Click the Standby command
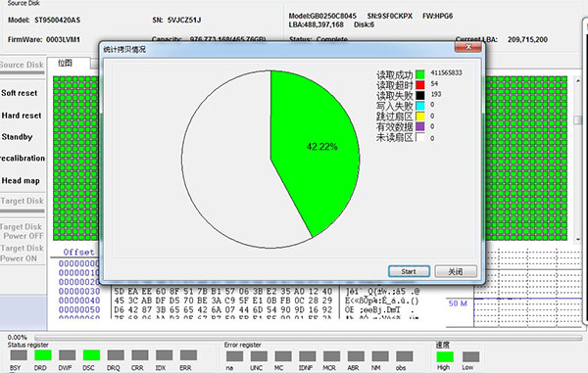 (x=17, y=137)
